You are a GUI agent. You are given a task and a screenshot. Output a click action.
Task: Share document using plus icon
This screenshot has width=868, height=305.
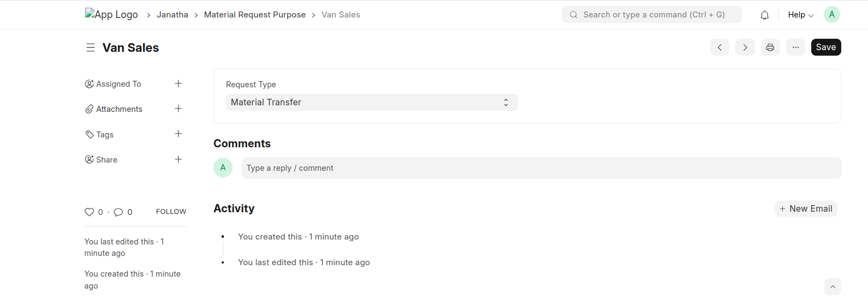[x=178, y=159]
